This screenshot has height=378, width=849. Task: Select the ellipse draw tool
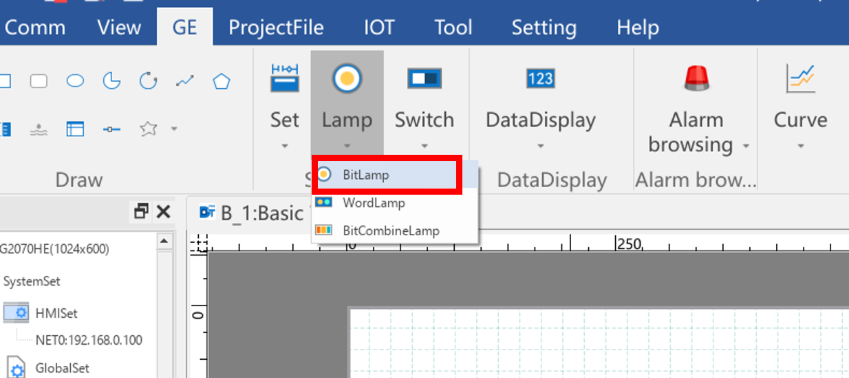click(75, 81)
